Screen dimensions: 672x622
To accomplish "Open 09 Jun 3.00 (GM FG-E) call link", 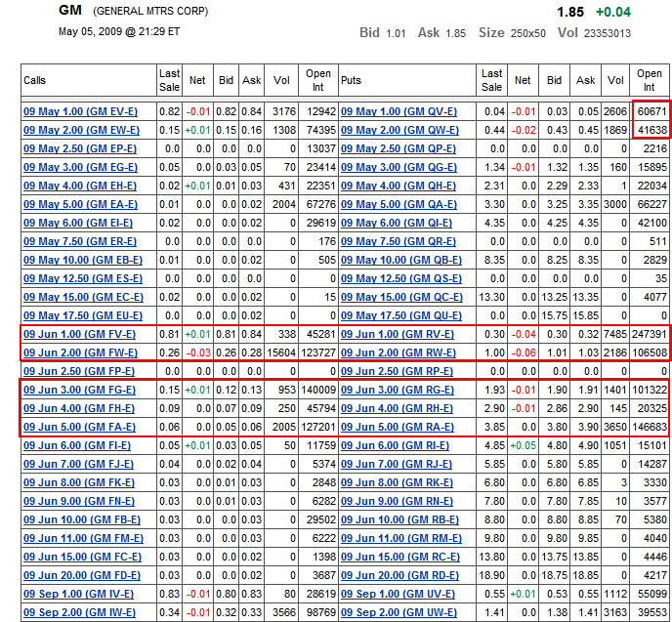I will [82, 390].
